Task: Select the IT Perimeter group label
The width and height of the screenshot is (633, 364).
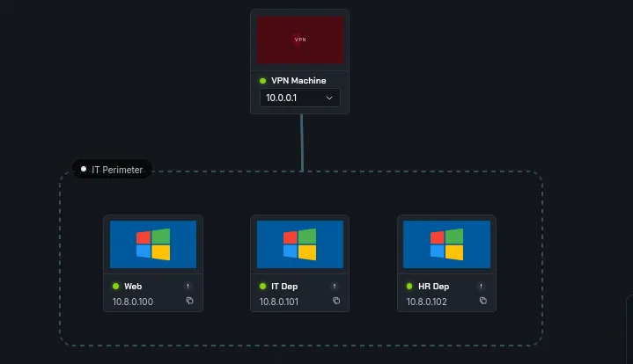Action: pyautogui.click(x=112, y=170)
